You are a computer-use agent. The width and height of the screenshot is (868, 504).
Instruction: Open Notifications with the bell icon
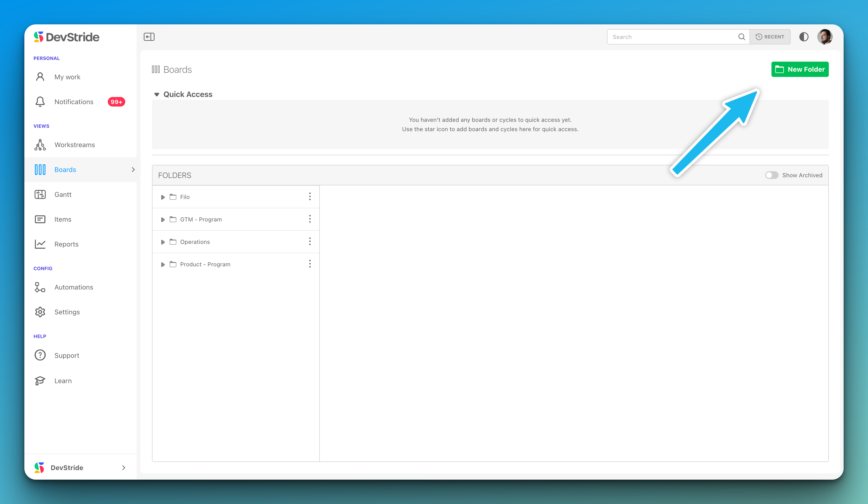(40, 102)
